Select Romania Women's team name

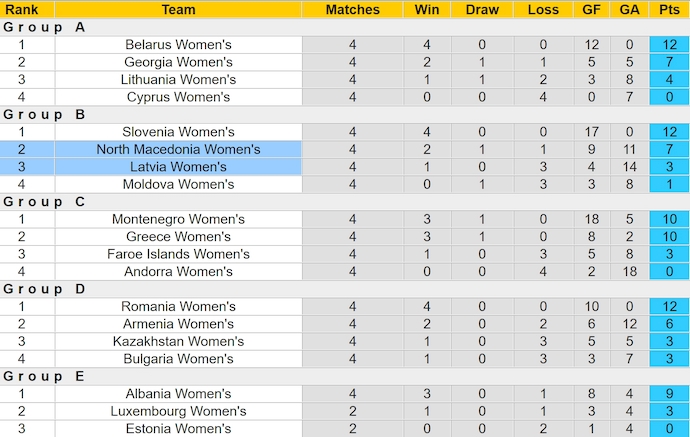click(178, 306)
